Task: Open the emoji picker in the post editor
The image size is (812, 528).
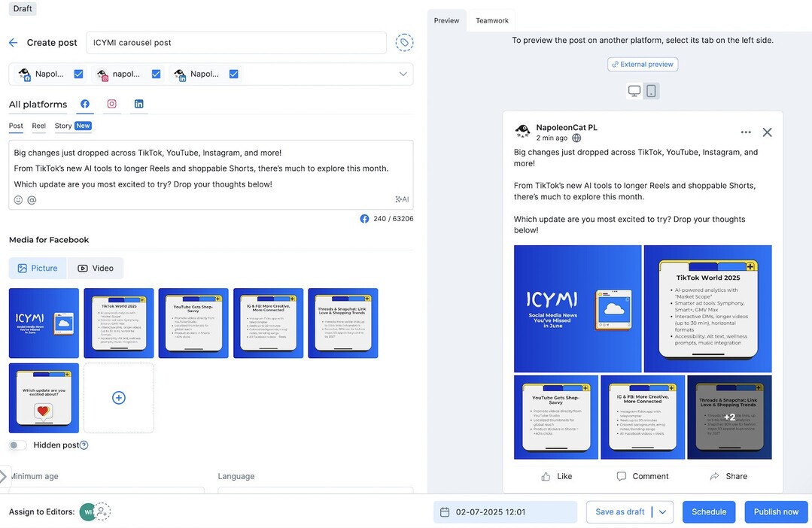Action: point(18,200)
